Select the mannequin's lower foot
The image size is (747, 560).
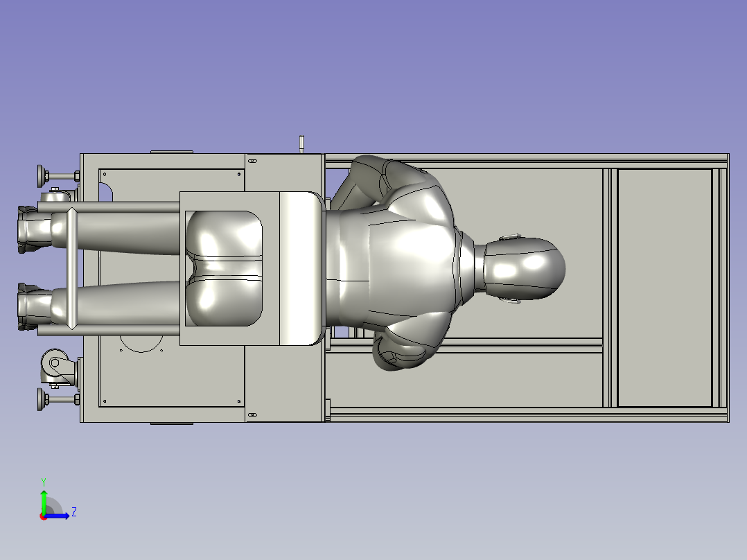click(35, 306)
